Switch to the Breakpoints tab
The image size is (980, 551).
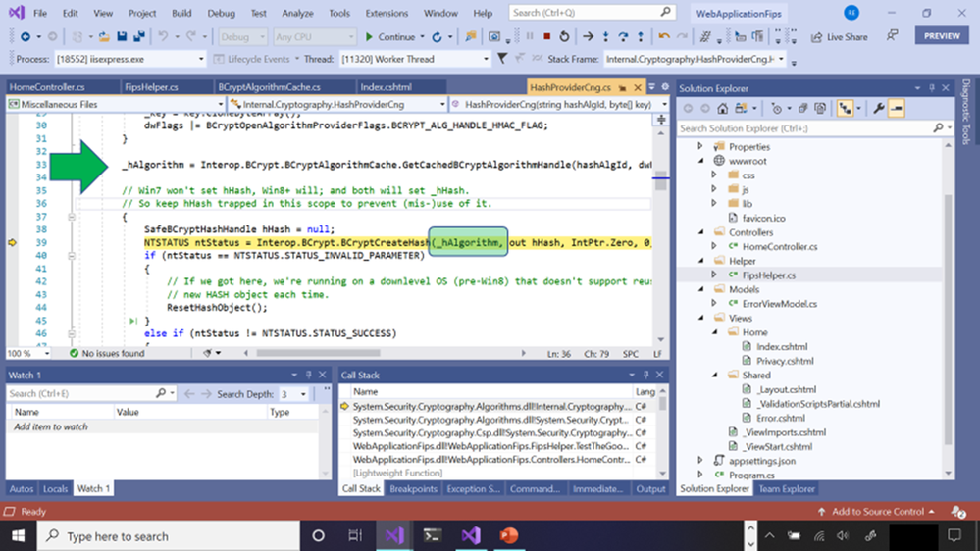click(413, 488)
